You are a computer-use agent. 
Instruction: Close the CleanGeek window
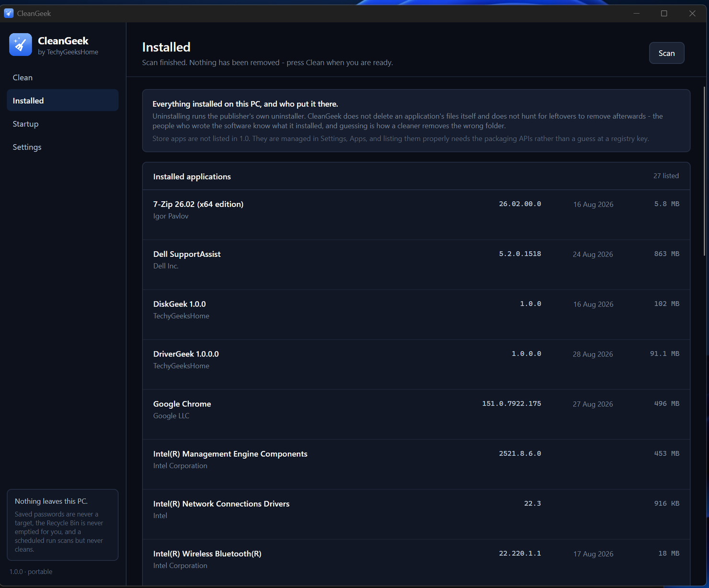coord(692,13)
